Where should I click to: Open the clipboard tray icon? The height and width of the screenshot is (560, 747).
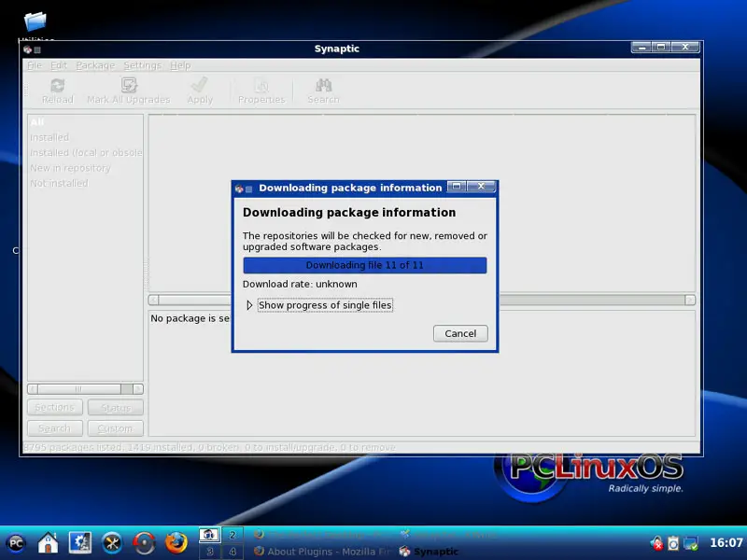coord(673,543)
